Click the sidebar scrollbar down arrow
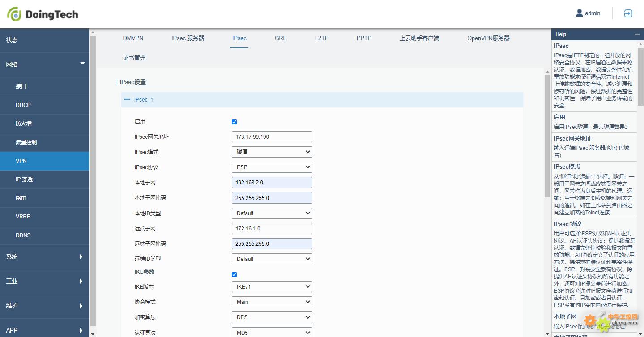The image size is (644, 337). (93, 333)
